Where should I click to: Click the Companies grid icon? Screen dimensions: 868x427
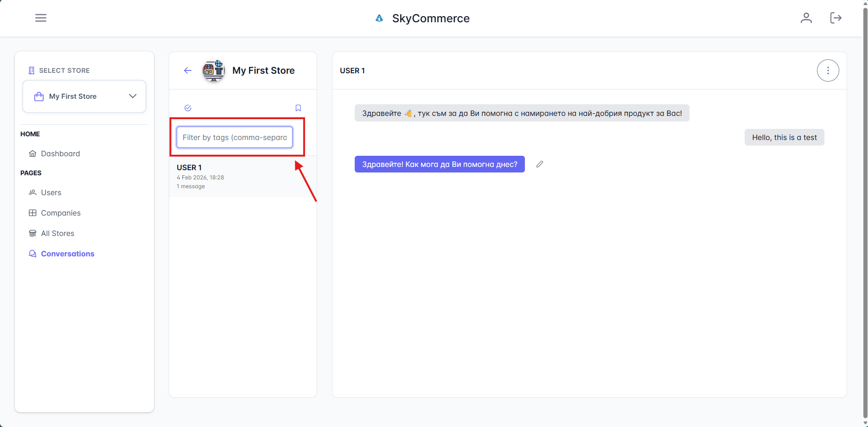point(32,213)
